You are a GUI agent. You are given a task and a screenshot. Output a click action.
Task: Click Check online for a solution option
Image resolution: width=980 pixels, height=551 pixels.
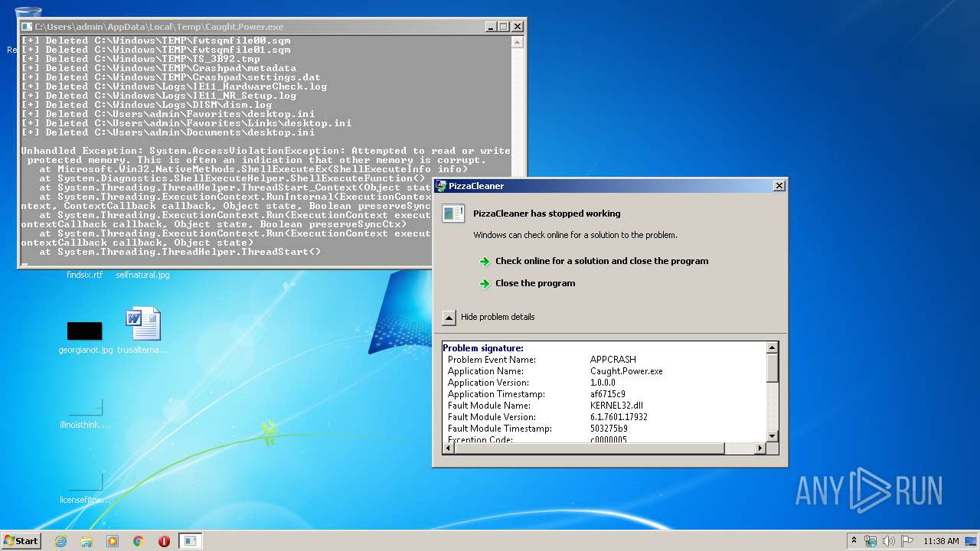(602, 261)
